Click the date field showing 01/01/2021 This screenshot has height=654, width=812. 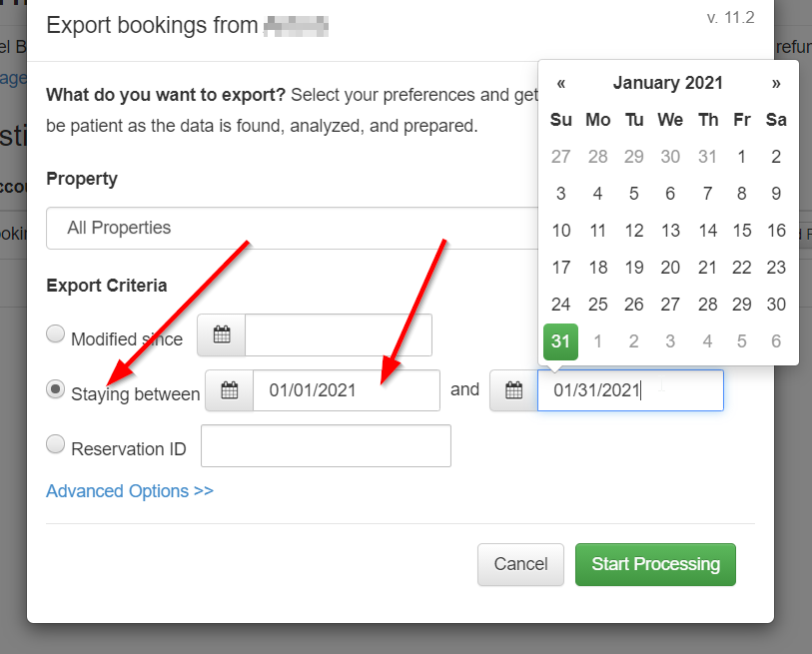347,390
